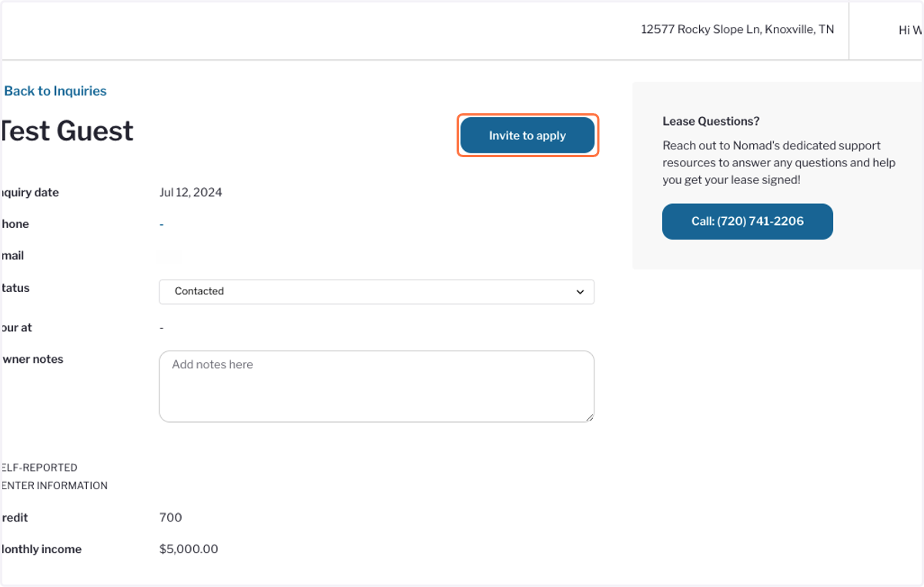Open the Hi user greeting menu
The width and height of the screenshot is (924, 587).
(910, 30)
